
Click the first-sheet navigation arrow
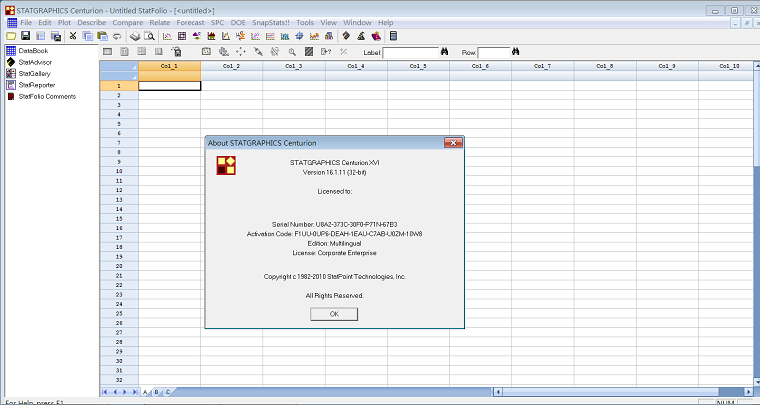(105, 392)
